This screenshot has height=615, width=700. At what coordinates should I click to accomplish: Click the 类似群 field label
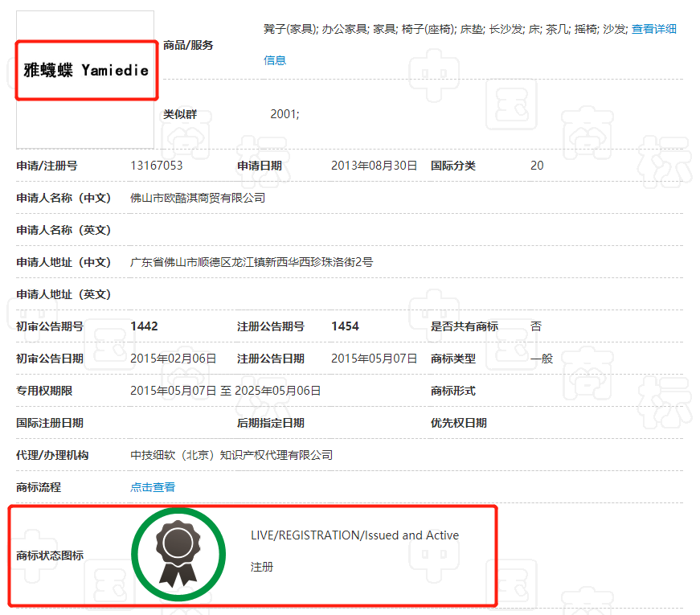[180, 114]
